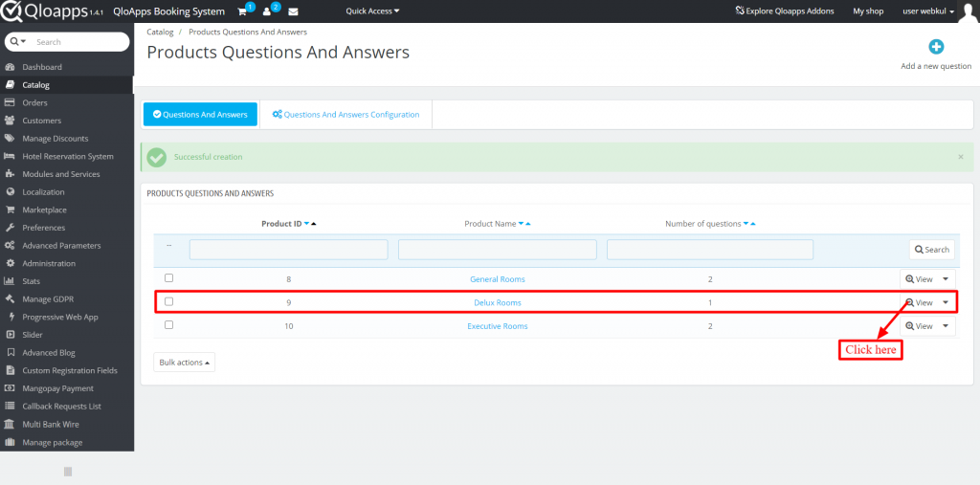Open the Delux Rooms product link
The height and width of the screenshot is (485, 980).
pos(498,302)
